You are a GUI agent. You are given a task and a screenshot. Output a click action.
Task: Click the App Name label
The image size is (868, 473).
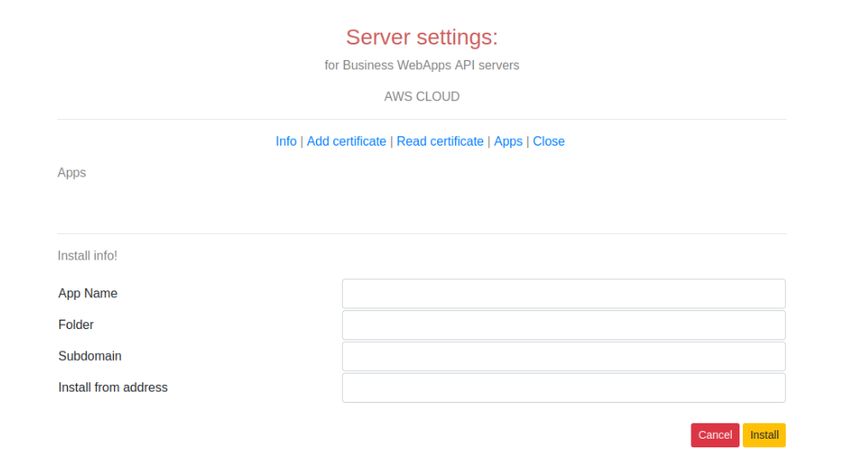coord(88,294)
